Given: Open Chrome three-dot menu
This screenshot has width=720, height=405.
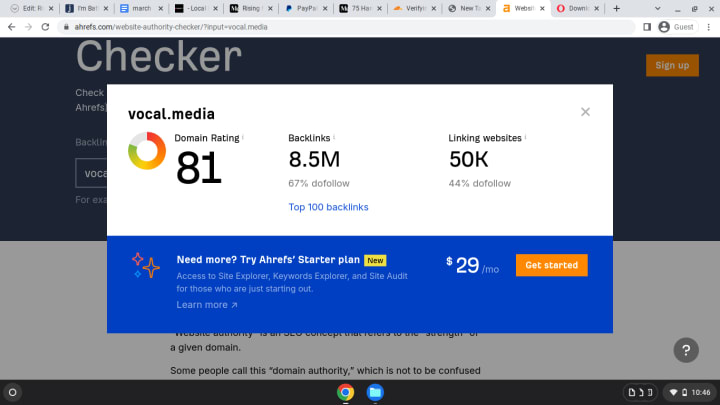Looking at the screenshot, I should [x=709, y=27].
